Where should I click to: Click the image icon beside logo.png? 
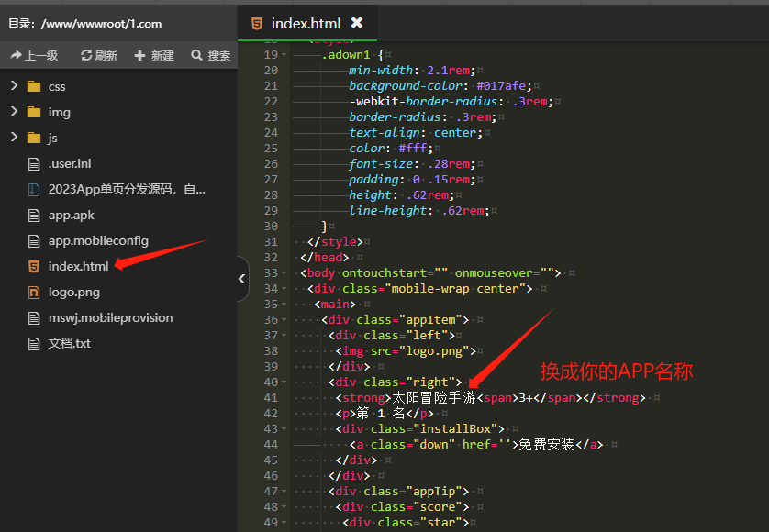(x=34, y=293)
